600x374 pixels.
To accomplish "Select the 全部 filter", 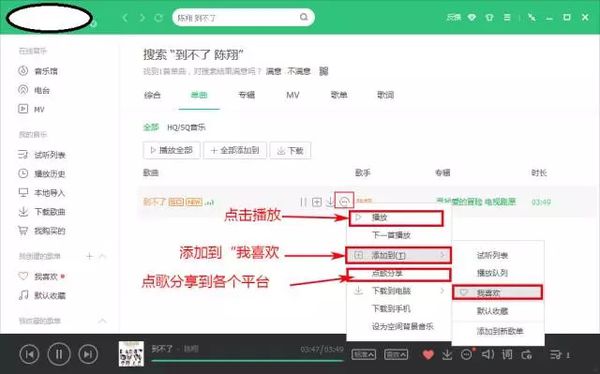I will click(151, 127).
